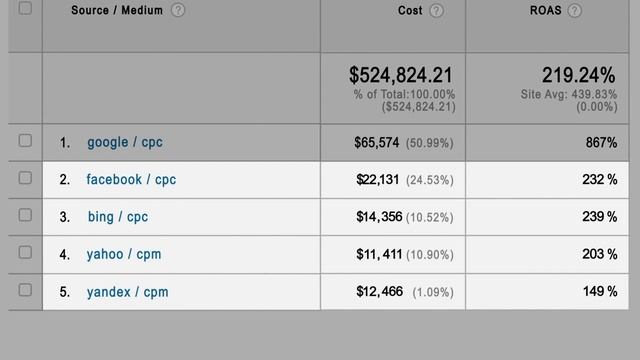Screen dimensions: 640x360
Task: Click the $22,131 cost cell for facebook
Action: click(x=378, y=180)
